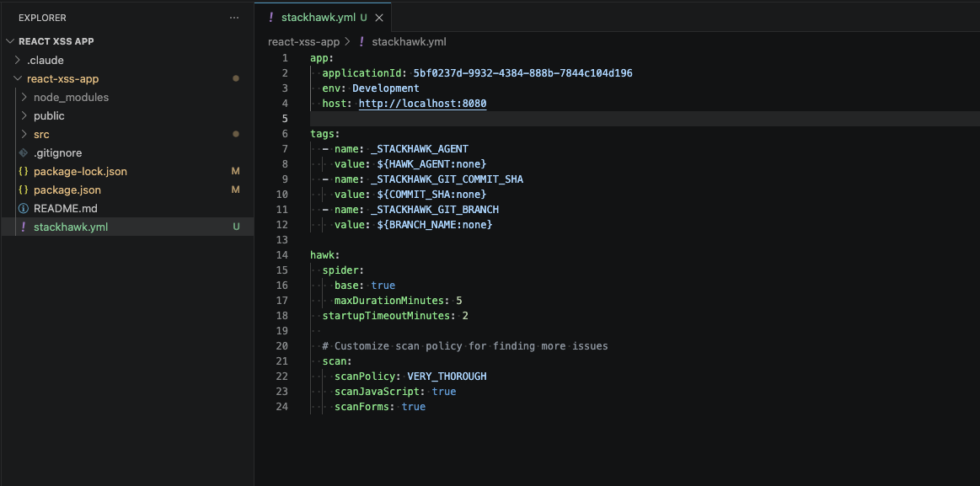980x486 pixels.
Task: Click the hawk: key on line 14
Action: click(325, 255)
